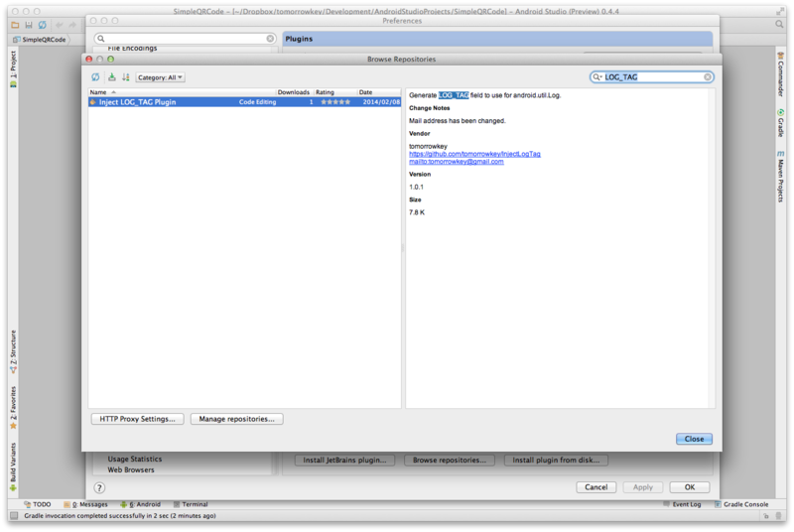This screenshot has width=794, height=532.
Task: Sort plugins by Downloads column
Action: 294,92
